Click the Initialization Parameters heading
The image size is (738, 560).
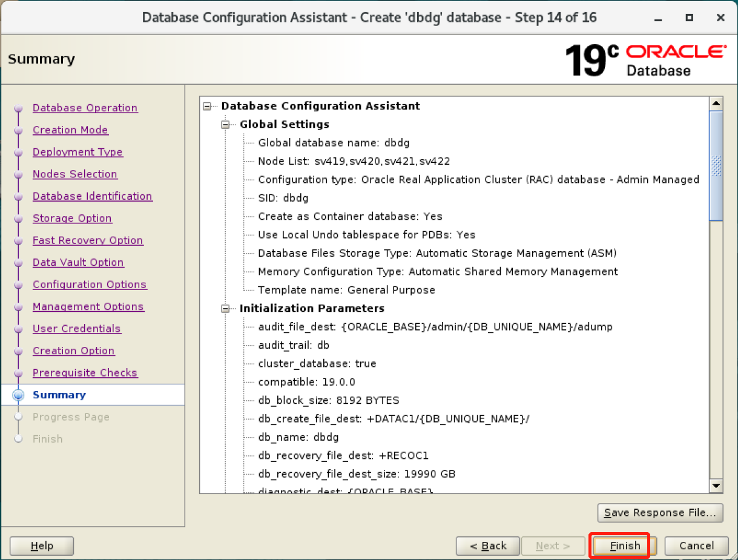point(312,309)
